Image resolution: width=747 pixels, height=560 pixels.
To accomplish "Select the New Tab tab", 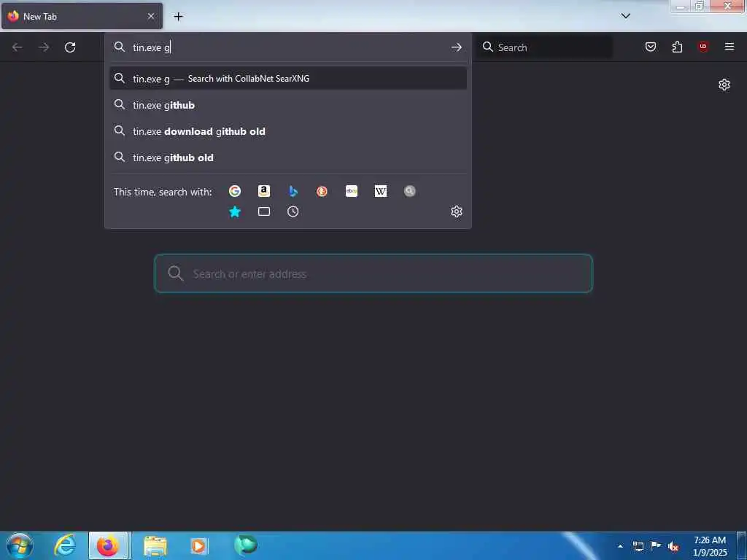I will [82, 16].
